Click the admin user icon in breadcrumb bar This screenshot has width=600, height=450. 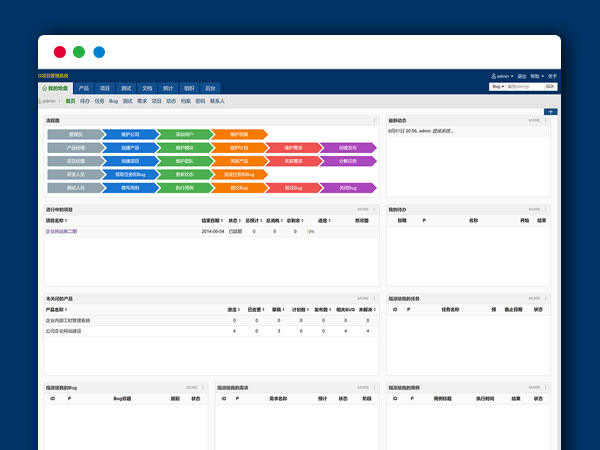[x=43, y=101]
